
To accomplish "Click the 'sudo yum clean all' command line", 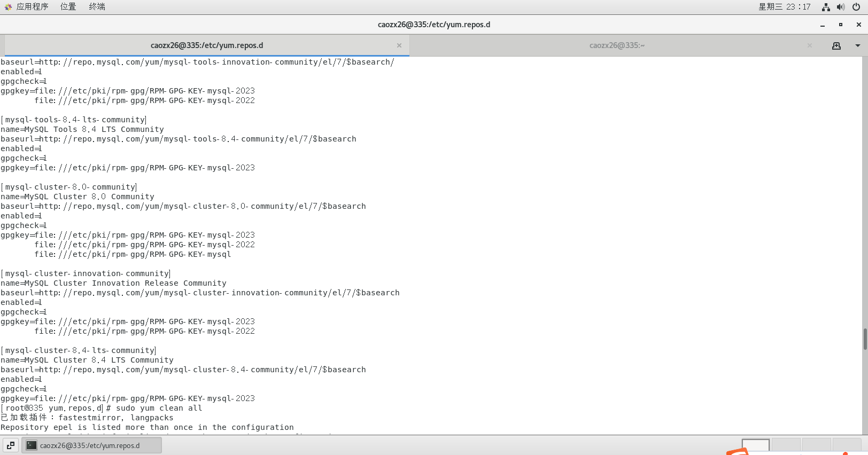I will point(102,408).
